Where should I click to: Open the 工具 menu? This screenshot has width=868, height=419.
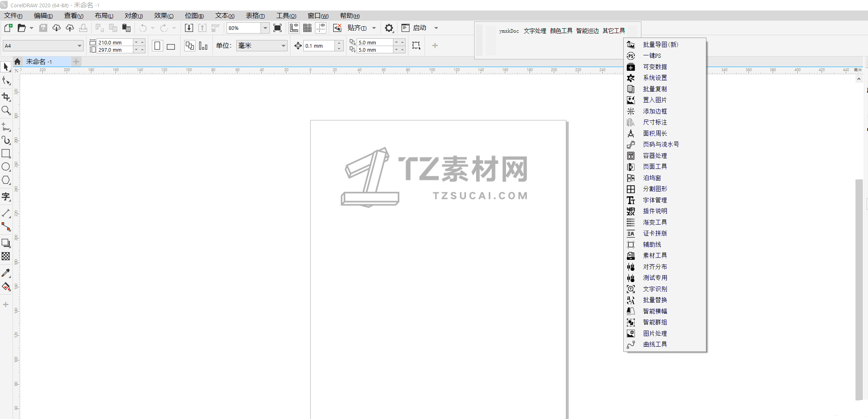(x=286, y=16)
